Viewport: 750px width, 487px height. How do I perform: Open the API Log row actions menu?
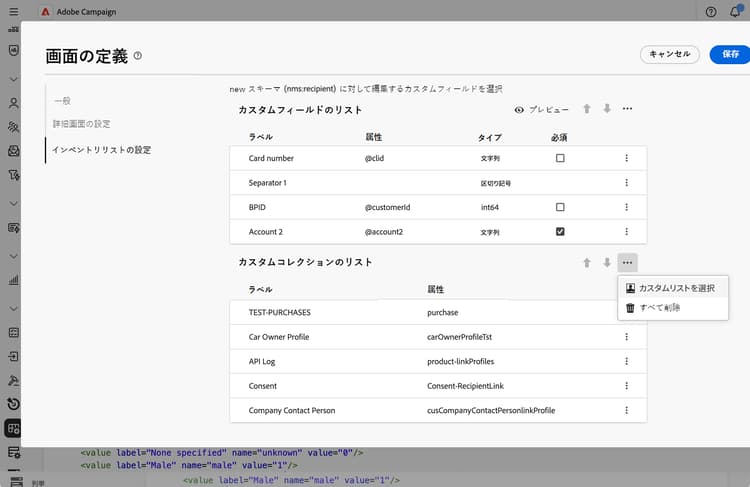[x=627, y=361]
